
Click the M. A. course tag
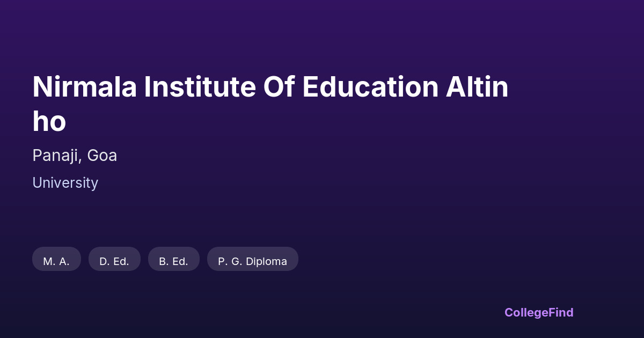(x=56, y=261)
